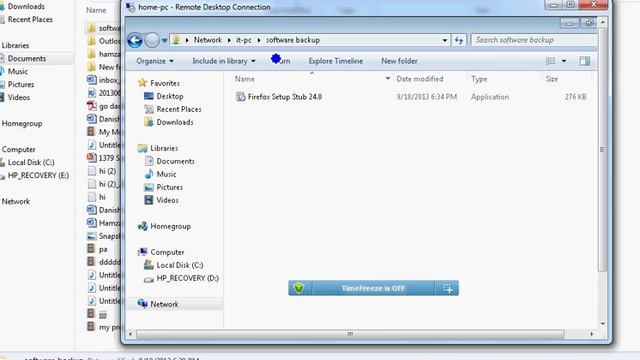The width and height of the screenshot is (640, 360).
Task: Click the TimeFreeze is OFF bar
Action: pos(373,288)
